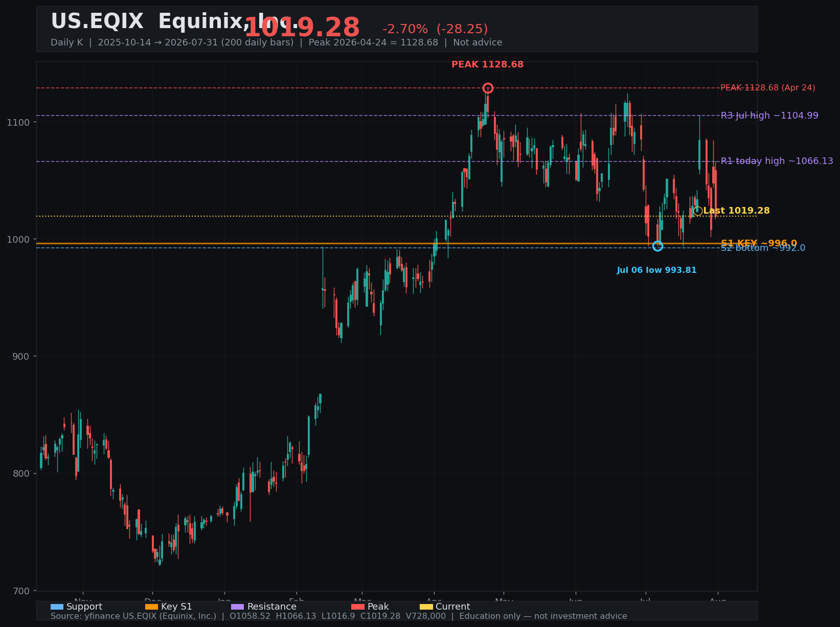Click the large red 1019.28 header price
This screenshot has width=840, height=627.
302,28
